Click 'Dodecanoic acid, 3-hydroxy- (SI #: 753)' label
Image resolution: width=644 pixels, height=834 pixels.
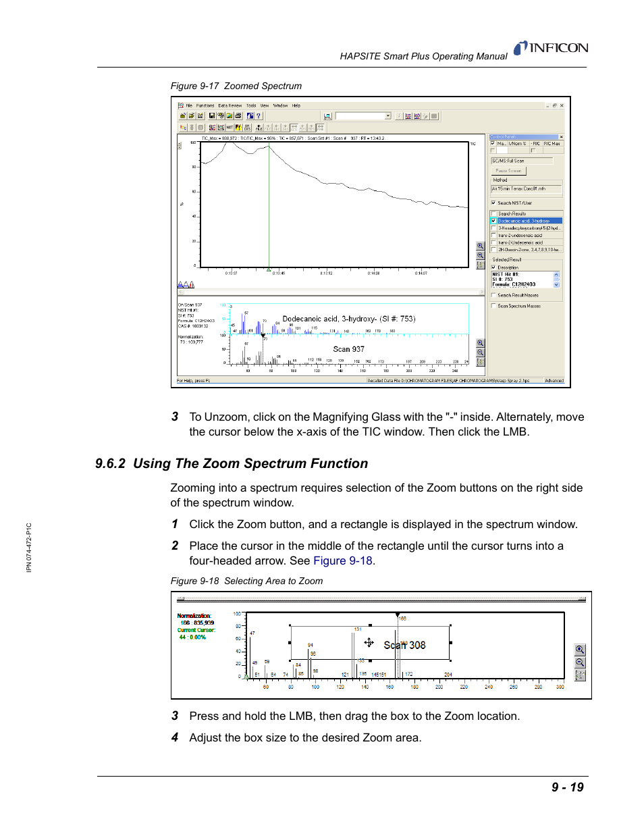coord(349,319)
